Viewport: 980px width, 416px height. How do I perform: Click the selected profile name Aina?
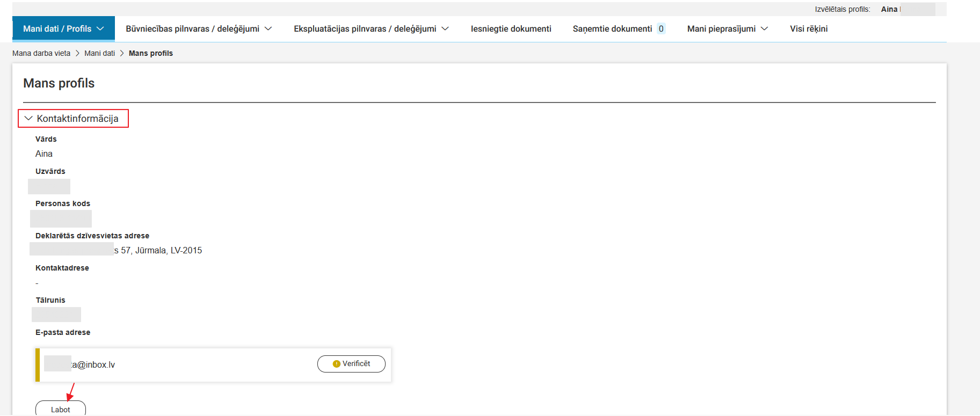pos(889,9)
